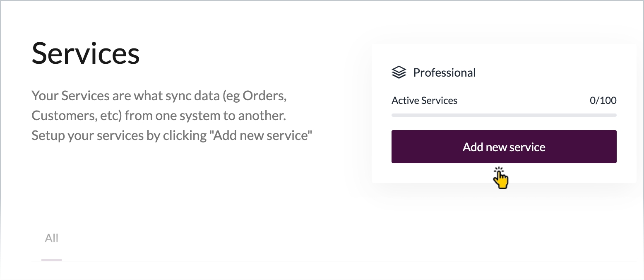Click "Setup your services by clicking" text
The width and height of the screenshot is (644, 280).
tap(119, 135)
